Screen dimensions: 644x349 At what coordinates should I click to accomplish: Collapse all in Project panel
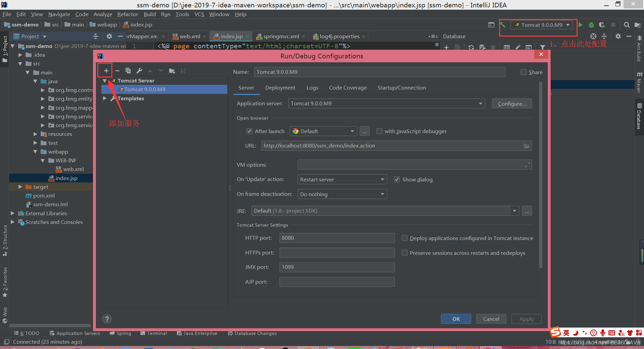[96, 36]
